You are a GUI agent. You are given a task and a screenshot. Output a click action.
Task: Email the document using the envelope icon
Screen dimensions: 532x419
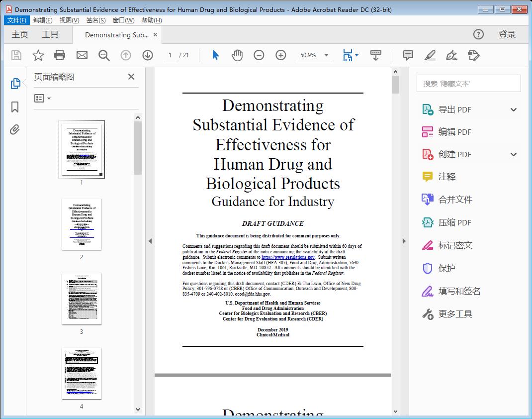pyautogui.click(x=82, y=55)
